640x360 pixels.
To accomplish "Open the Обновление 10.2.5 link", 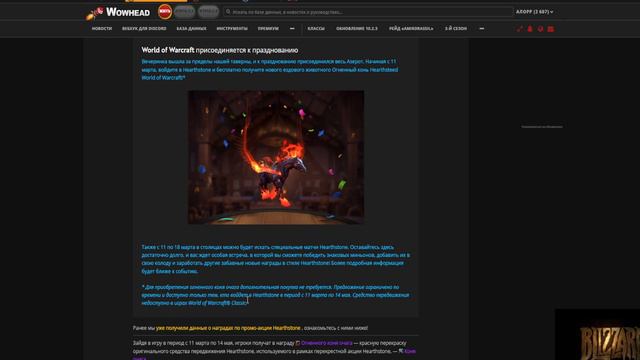I will [x=357, y=29].
